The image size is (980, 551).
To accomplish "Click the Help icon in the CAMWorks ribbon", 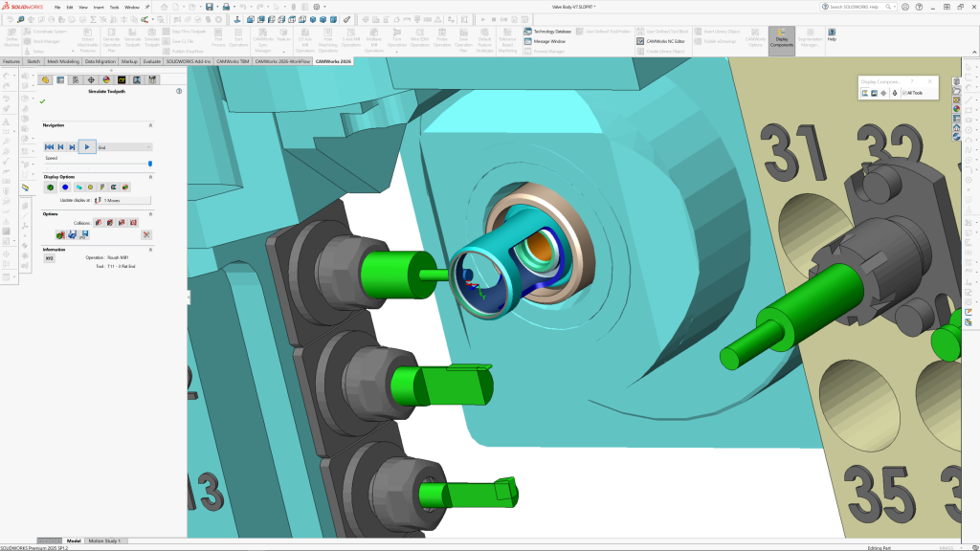I will coord(832,34).
